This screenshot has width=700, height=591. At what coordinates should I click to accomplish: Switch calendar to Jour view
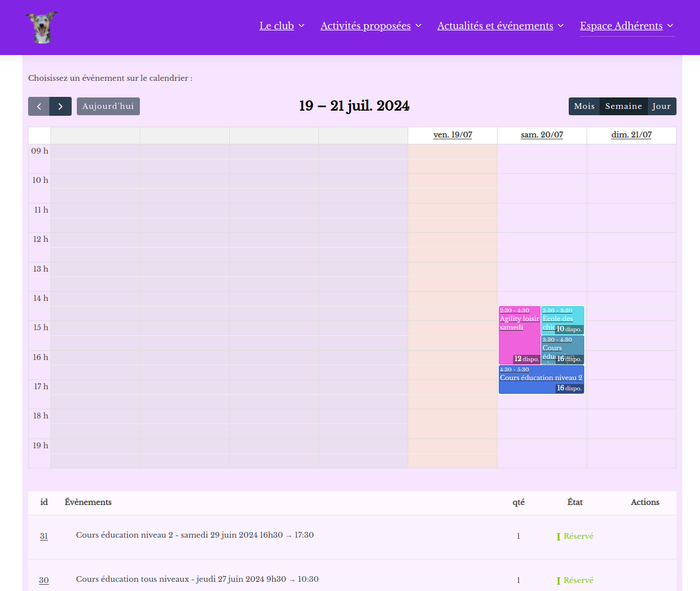point(662,107)
